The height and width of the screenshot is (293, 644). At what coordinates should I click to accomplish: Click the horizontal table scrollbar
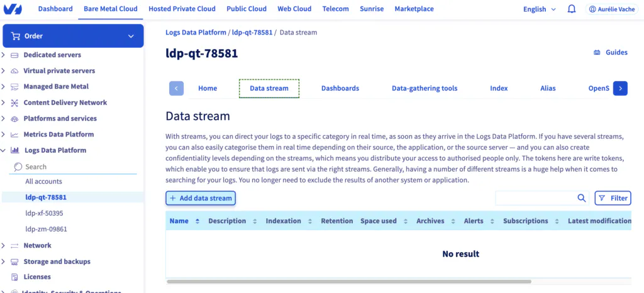(348, 282)
